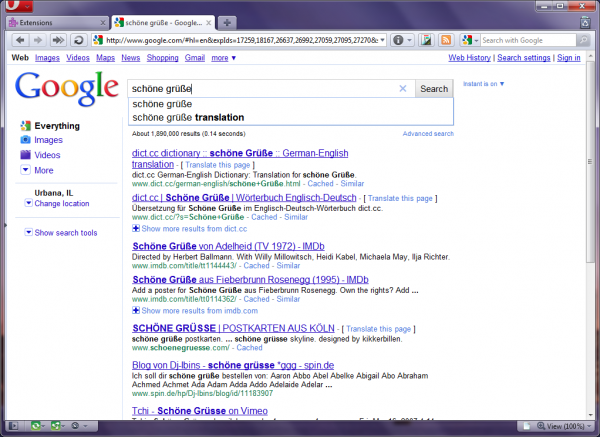Open the View (100%) zoom dropdown
The width and height of the screenshot is (600, 437).
[x=565, y=426]
